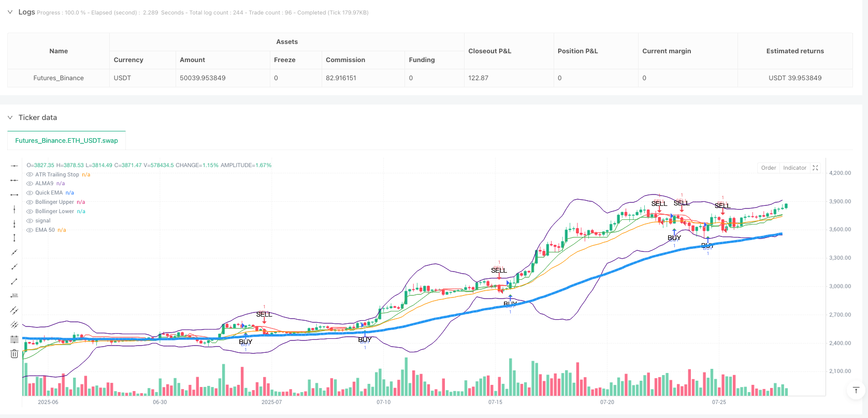Open the Futures_Binance.ETH_USDT.swap tab
Viewport: 868px width, 418px height.
click(66, 141)
